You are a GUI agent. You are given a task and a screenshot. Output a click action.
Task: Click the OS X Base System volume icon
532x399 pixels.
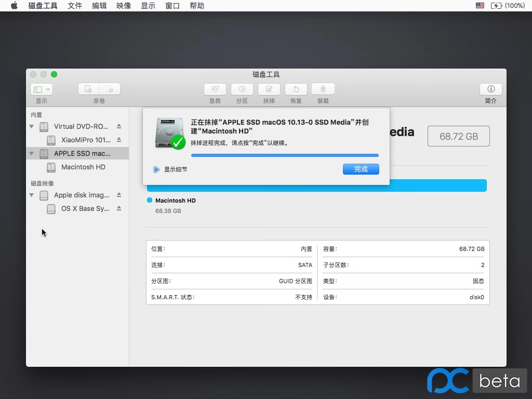[51, 209]
